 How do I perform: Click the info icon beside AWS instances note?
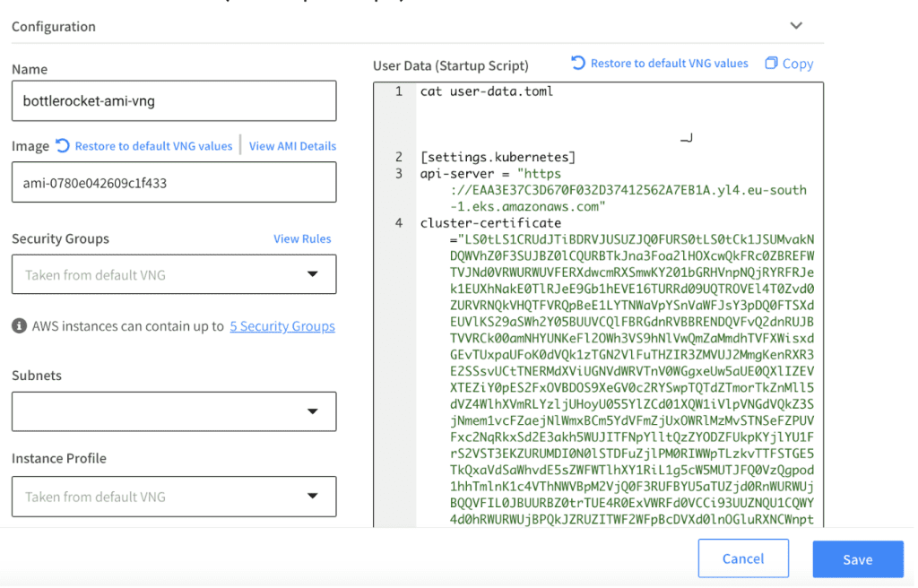pyautogui.click(x=19, y=326)
